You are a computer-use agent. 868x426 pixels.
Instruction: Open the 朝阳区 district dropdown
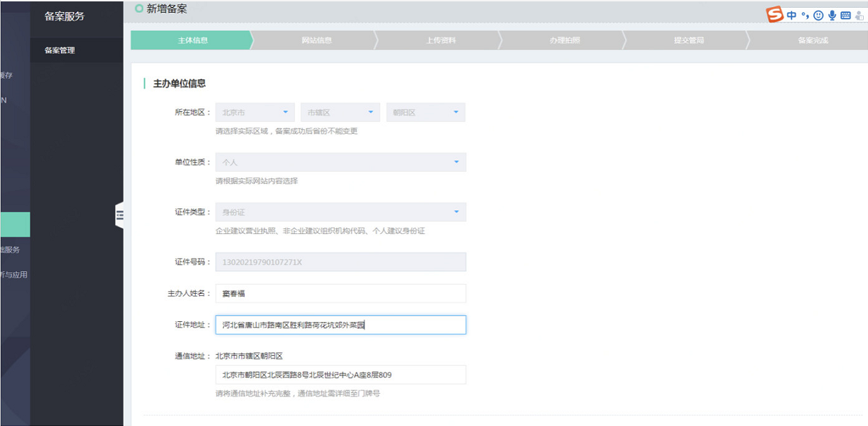pos(426,112)
